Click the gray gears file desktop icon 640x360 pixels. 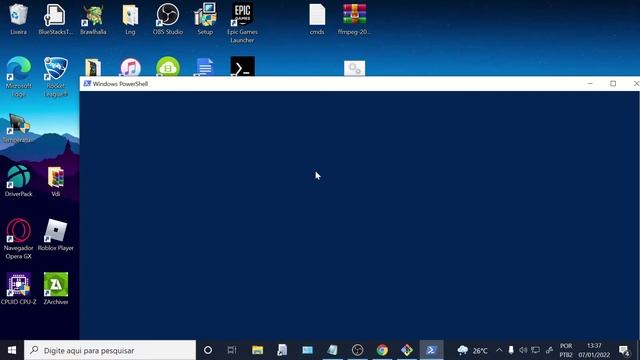354,68
